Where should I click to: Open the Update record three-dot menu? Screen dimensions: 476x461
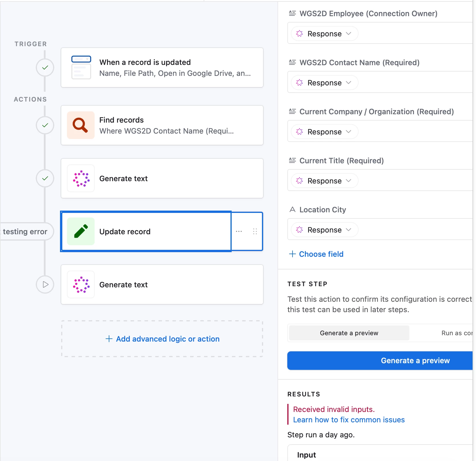[239, 231]
